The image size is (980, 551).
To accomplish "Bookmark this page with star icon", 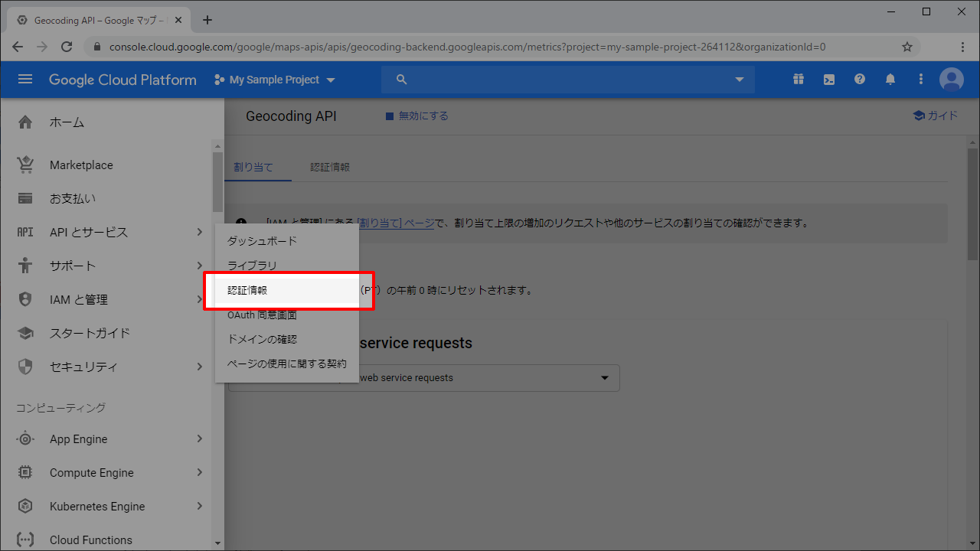I will click(907, 47).
